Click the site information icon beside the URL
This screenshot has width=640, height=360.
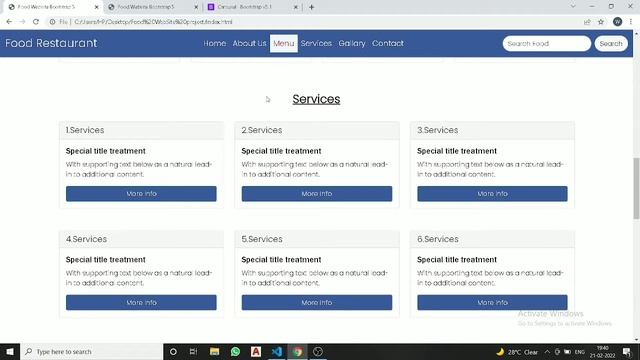pyautogui.click(x=52, y=22)
